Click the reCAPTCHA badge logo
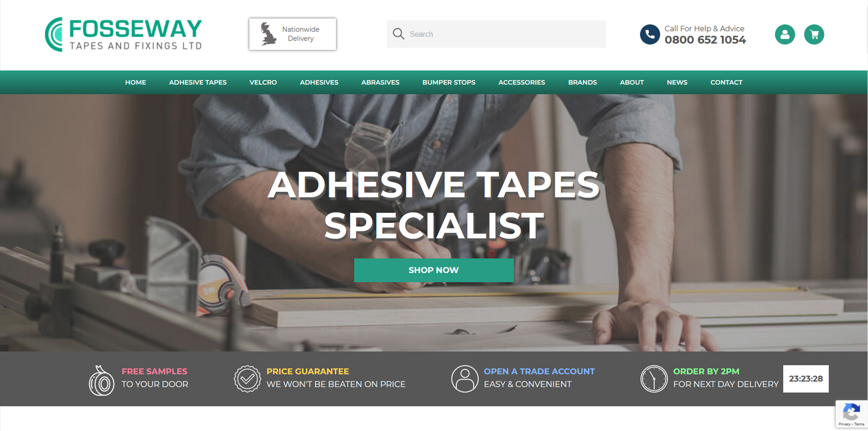 tap(851, 412)
